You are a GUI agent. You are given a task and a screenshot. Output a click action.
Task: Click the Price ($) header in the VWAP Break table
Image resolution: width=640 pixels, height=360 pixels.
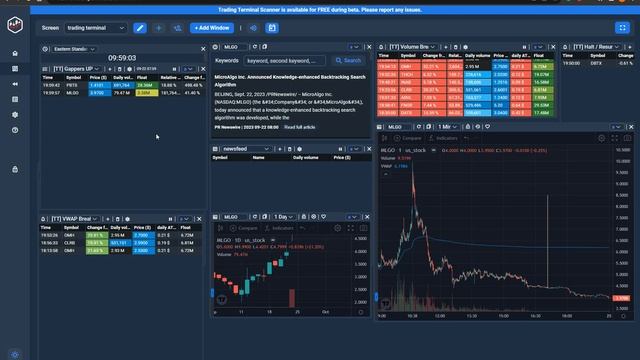pos(143,228)
